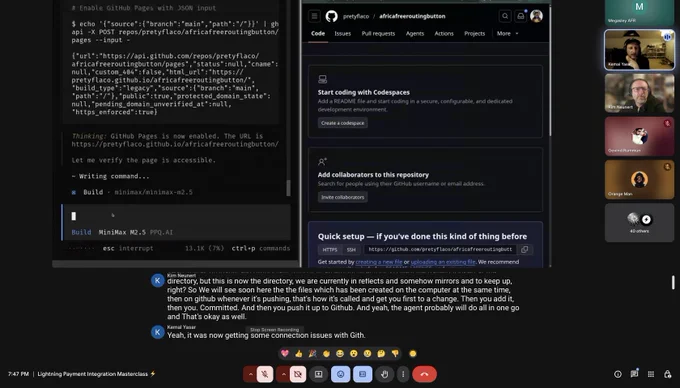This screenshot has height=388, width=680.
Task: Open audio settings arrow beside microphone
Action: 250,374
